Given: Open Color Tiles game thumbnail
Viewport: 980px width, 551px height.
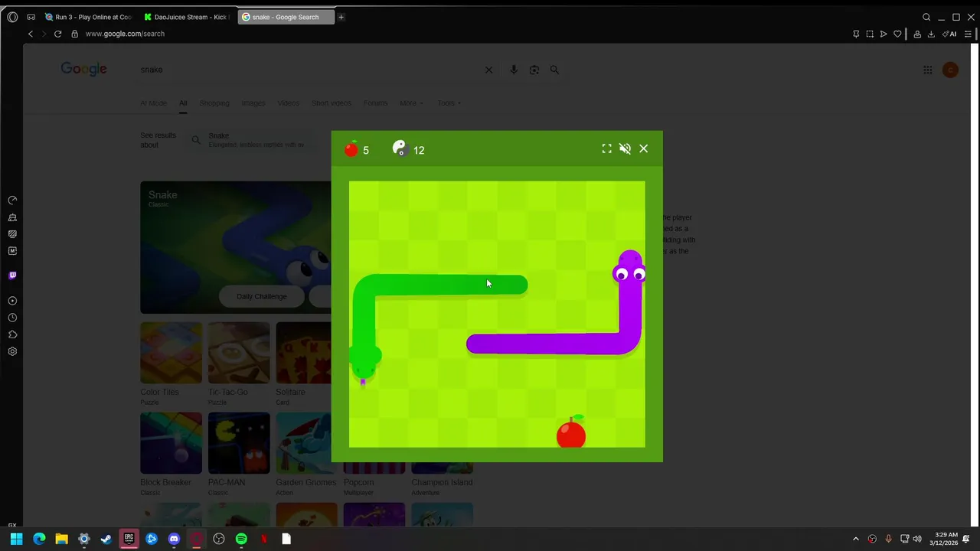Looking at the screenshot, I should point(171,353).
